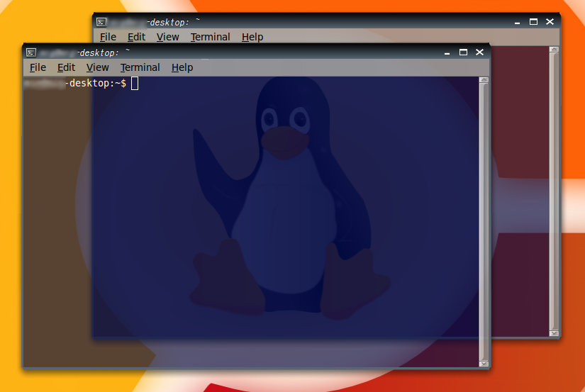Open Help menu in back terminal window
The height and width of the screenshot is (392, 585).
(x=252, y=37)
